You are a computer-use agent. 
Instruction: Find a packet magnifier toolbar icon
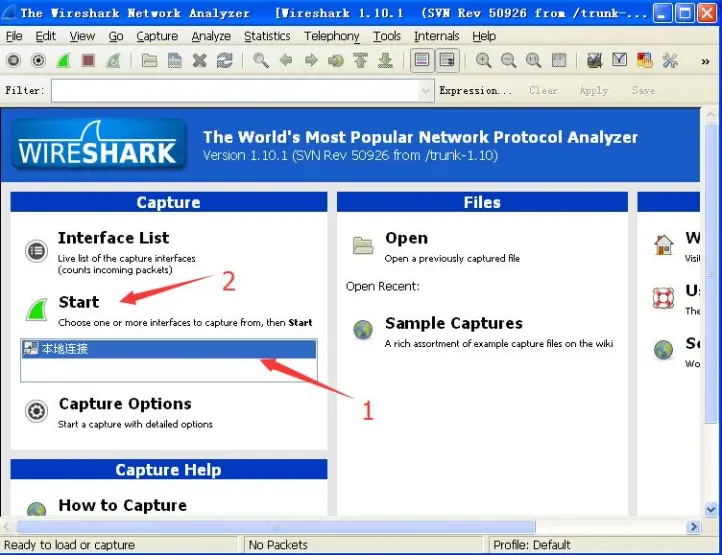click(261, 60)
